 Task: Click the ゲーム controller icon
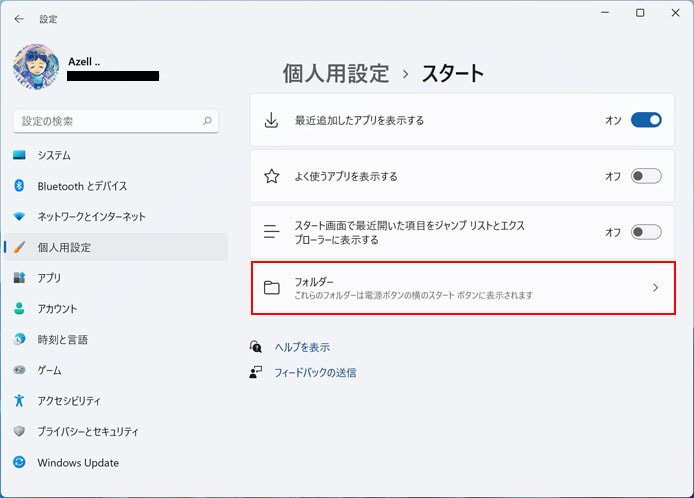19,370
